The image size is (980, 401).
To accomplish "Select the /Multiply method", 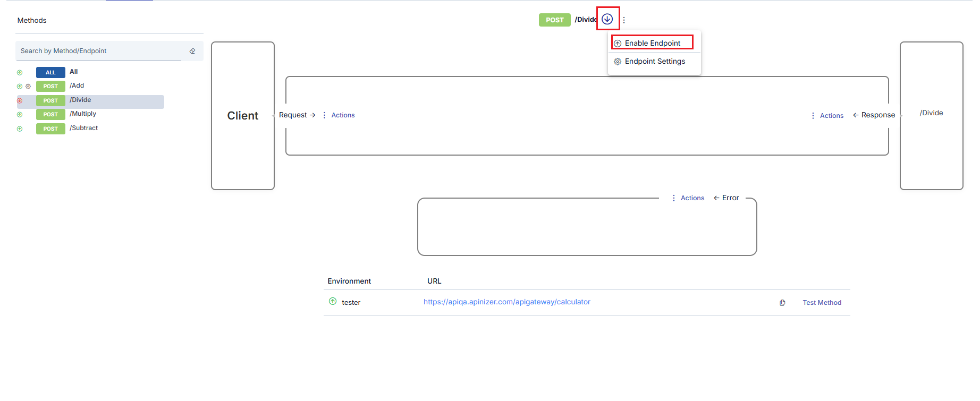I will coord(90,114).
